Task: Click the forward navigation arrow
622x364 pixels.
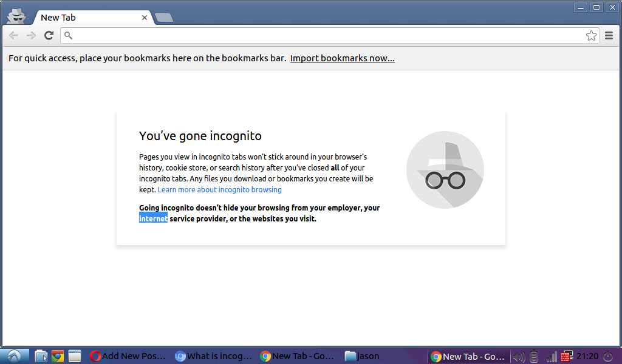Action: click(31, 36)
